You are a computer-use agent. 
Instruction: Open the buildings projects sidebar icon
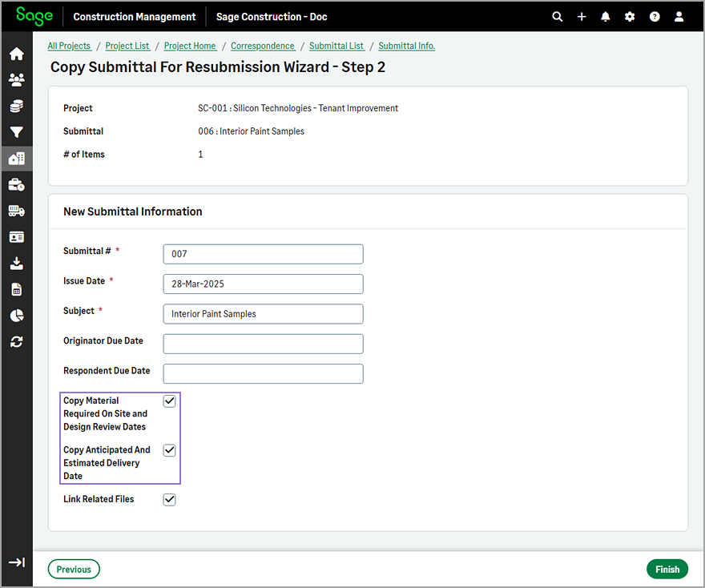(x=17, y=159)
